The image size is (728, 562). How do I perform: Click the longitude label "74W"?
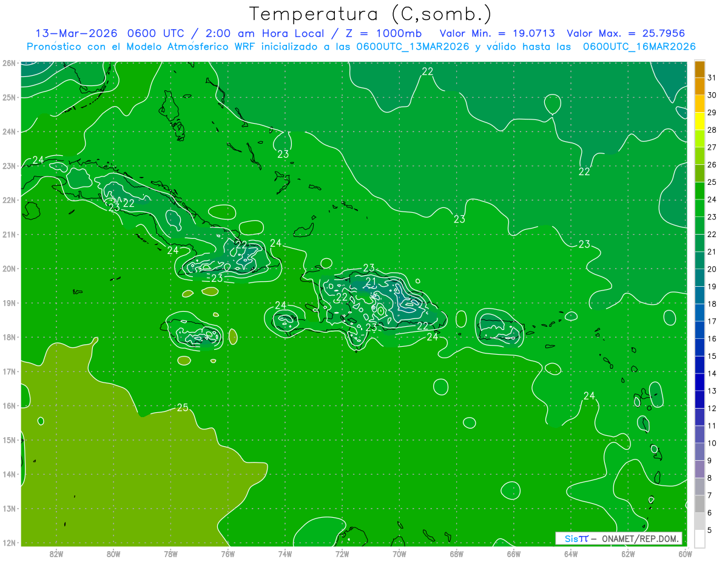coord(285,554)
